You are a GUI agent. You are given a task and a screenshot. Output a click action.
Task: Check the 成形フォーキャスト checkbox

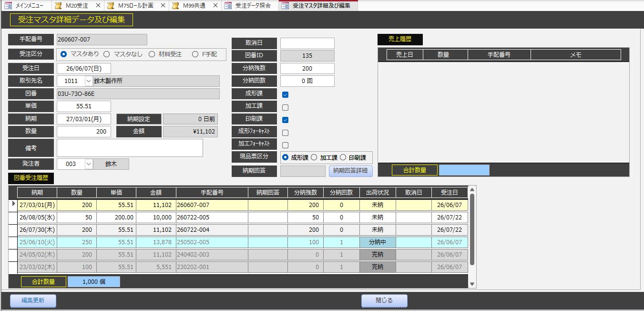[x=286, y=133]
